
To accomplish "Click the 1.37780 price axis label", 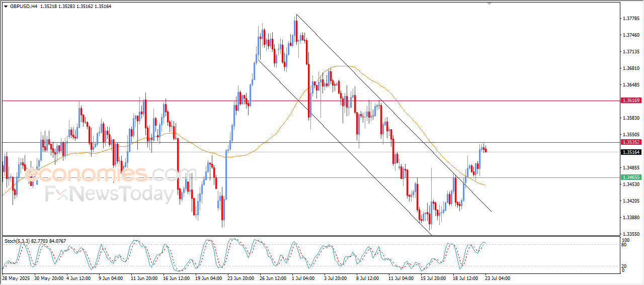I will coord(631,19).
